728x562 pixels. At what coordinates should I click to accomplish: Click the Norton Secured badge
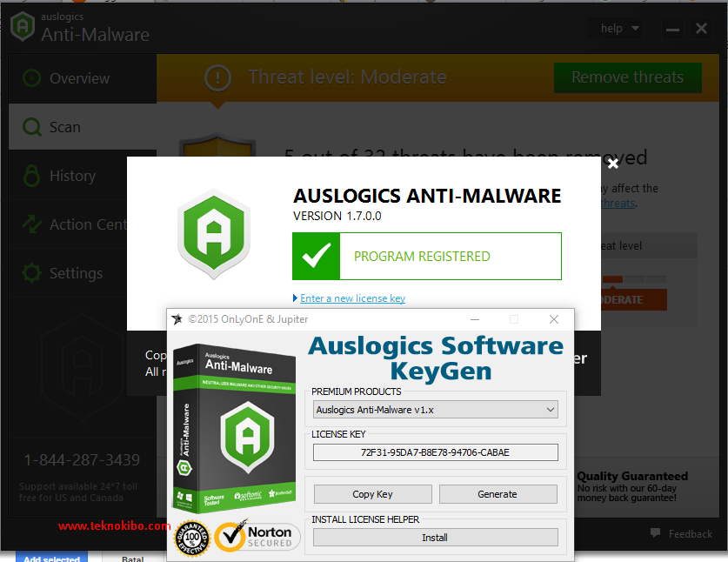pyautogui.click(x=258, y=537)
